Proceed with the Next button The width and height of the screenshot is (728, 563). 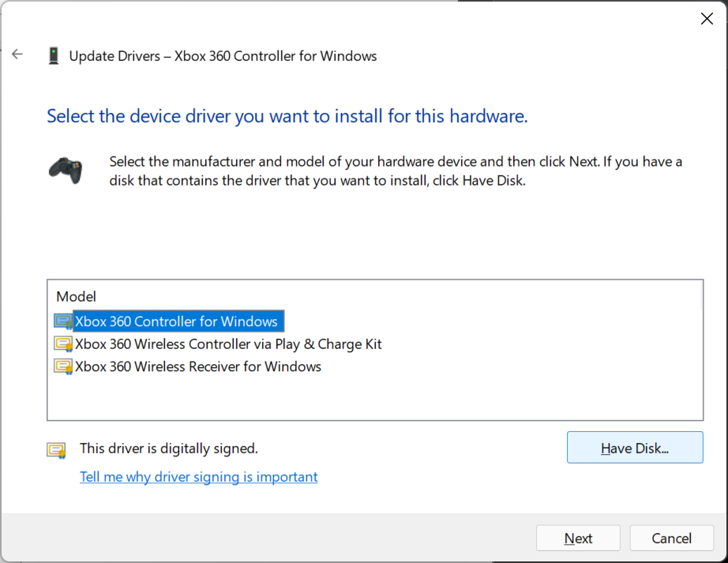pyautogui.click(x=578, y=539)
